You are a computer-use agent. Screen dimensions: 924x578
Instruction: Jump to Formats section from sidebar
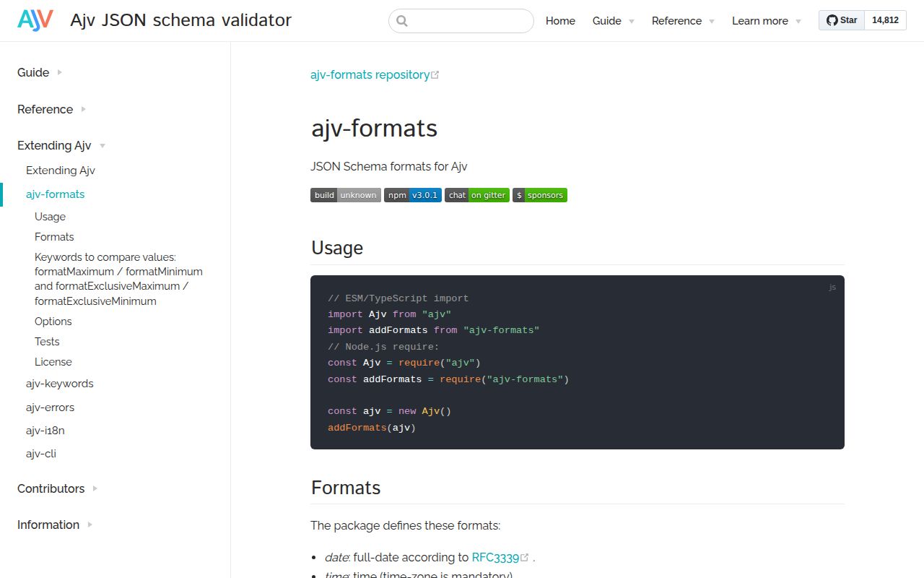[54, 237]
